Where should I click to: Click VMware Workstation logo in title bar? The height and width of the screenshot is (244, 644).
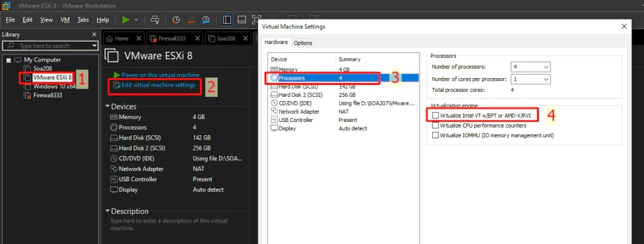pos(6,6)
